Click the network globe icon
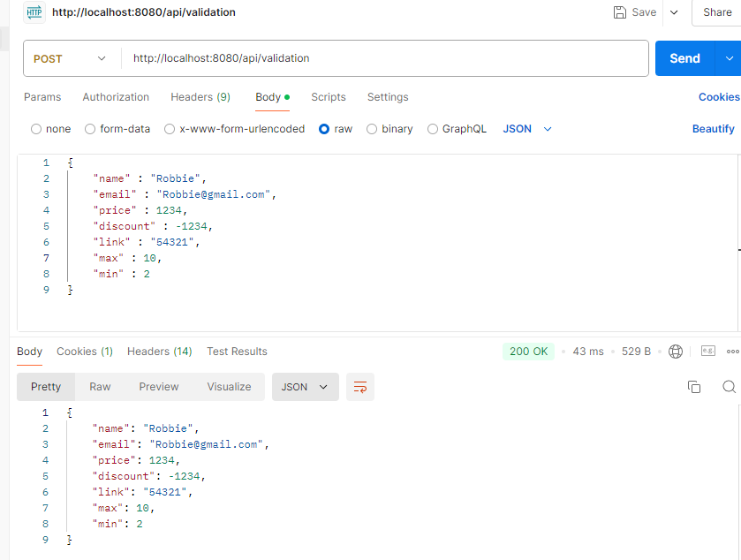 coord(676,352)
